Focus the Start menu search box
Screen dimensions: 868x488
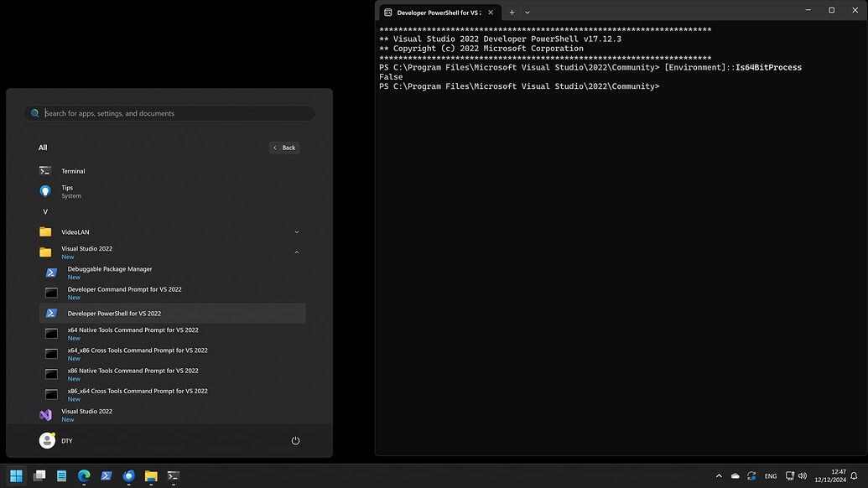[x=169, y=113]
